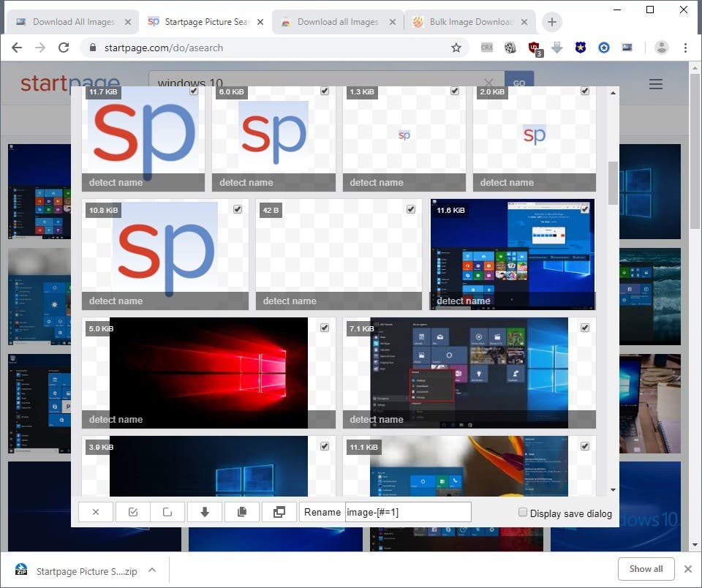Download selected images with the arrow icon

[205, 512]
